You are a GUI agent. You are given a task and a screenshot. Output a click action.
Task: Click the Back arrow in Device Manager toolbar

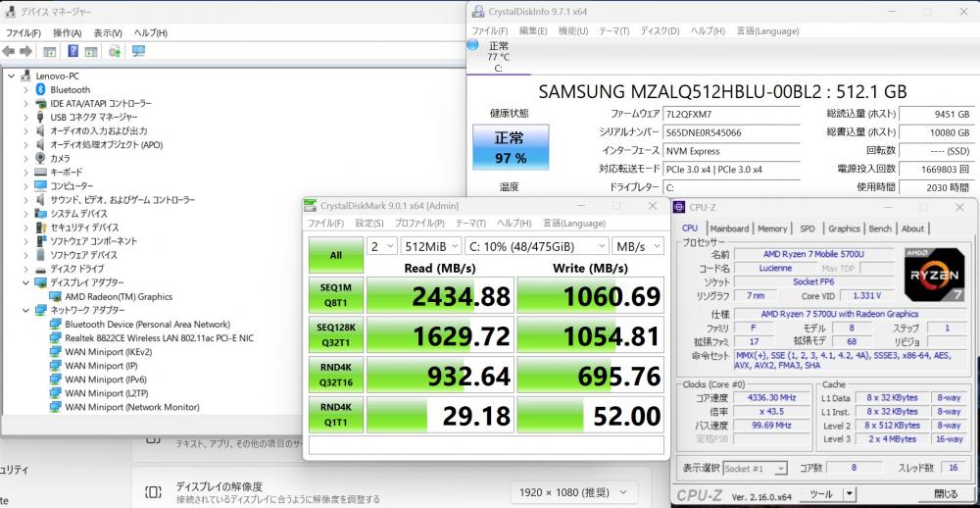(9, 51)
